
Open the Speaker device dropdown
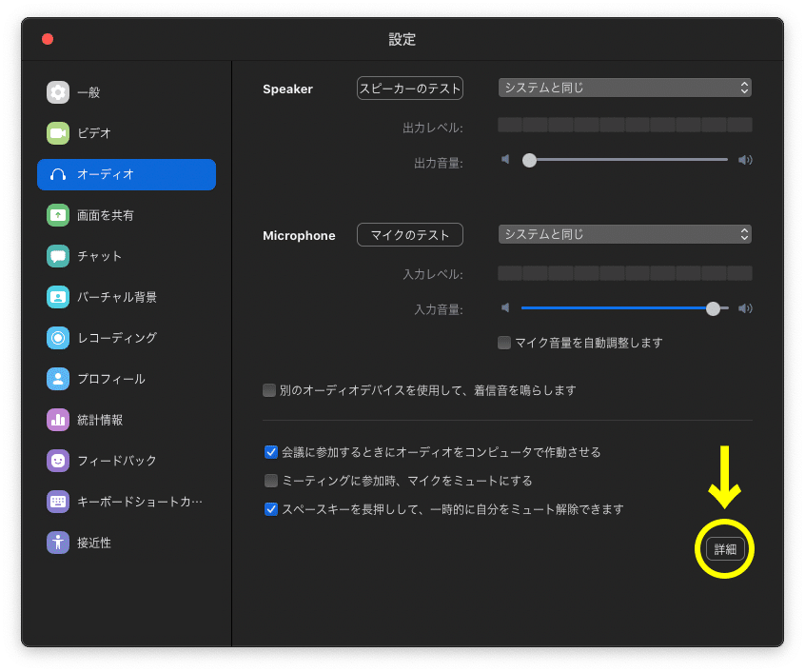pos(624,88)
